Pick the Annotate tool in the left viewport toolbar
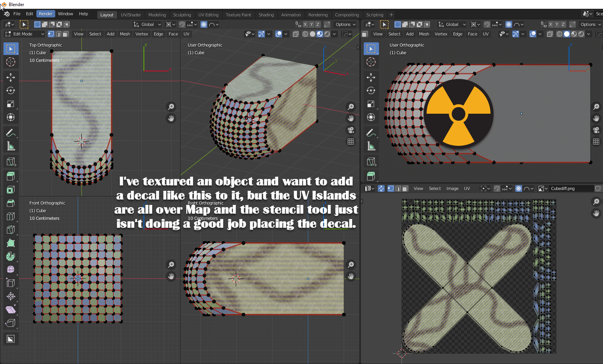603x364 pixels. 11,133
